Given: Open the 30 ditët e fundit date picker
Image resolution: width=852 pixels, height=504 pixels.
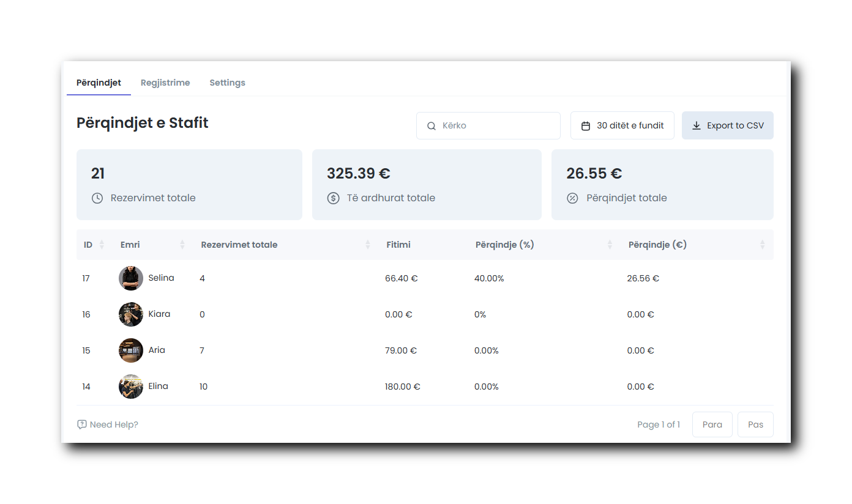Looking at the screenshot, I should coord(622,125).
